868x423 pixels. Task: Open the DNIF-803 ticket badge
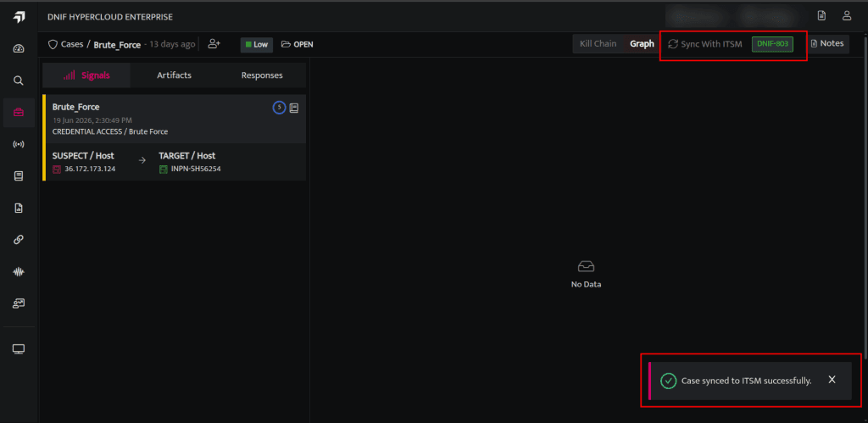772,44
